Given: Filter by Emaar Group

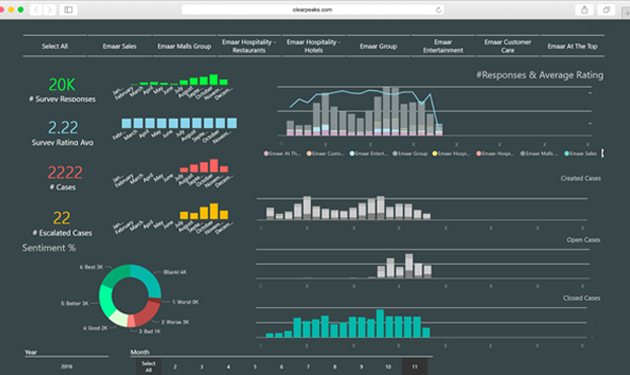Looking at the screenshot, I should click(378, 46).
